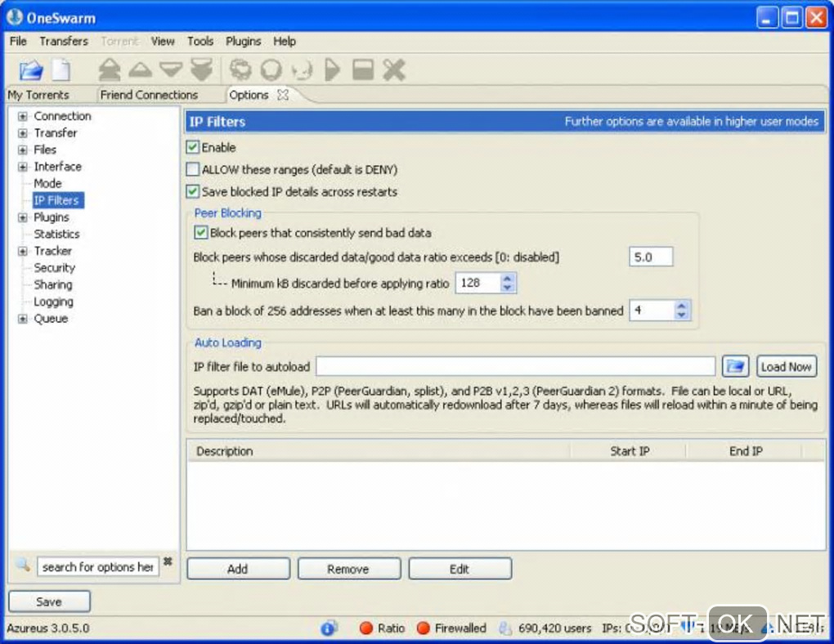Click the blue info icon in status bar
Screen dimensions: 834x644
pos(328,628)
